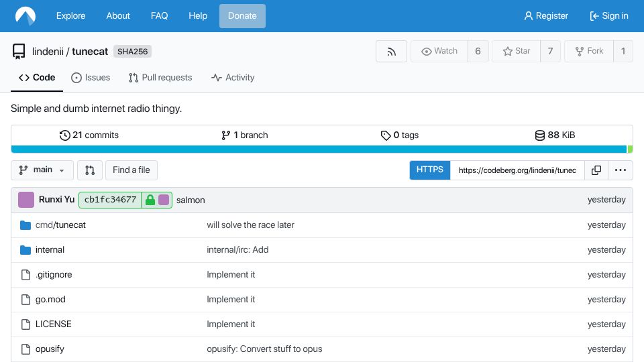
Task: View the 21 commits history
Action: 89,135
